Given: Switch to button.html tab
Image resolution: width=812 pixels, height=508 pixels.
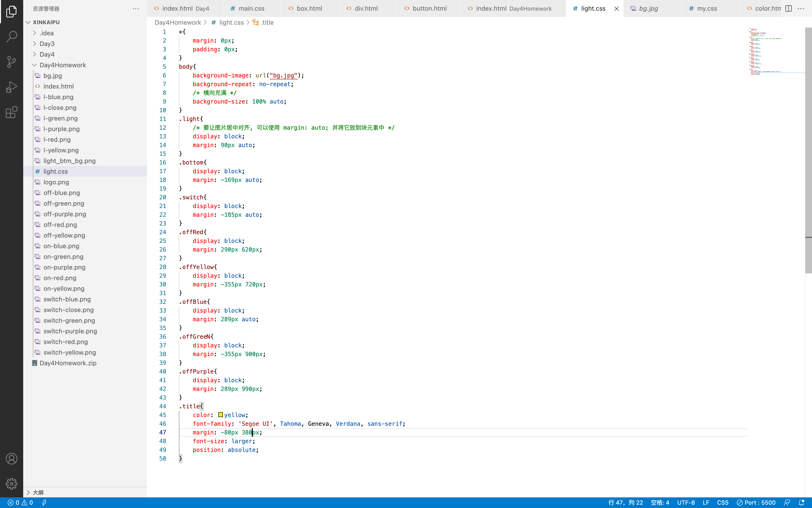Looking at the screenshot, I should (x=429, y=8).
